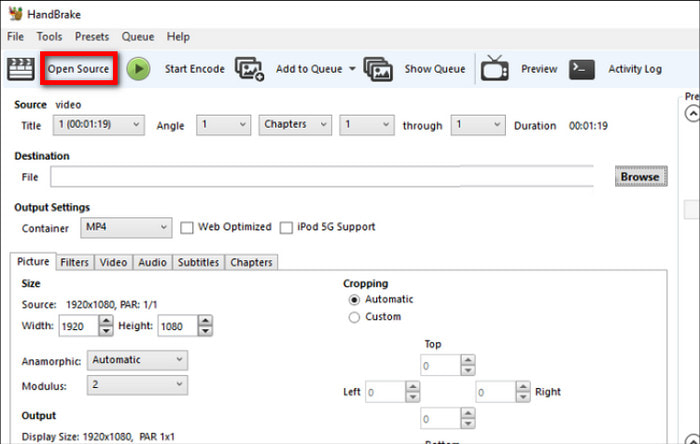Collapse the presets panel with the circled chevron

tap(692, 113)
